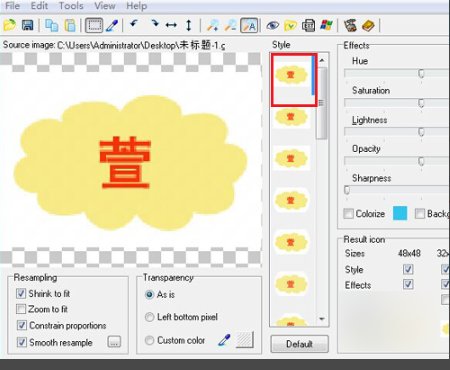Open the Edit menu
This screenshot has width=450, height=370.
(39, 6)
